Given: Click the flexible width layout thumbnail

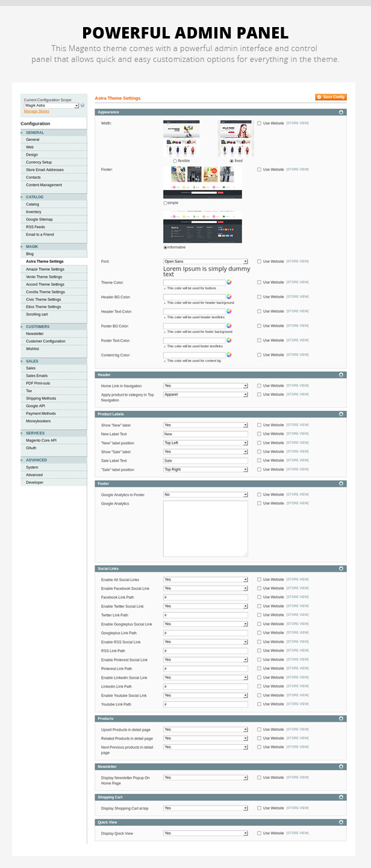Looking at the screenshot, I should (x=181, y=138).
